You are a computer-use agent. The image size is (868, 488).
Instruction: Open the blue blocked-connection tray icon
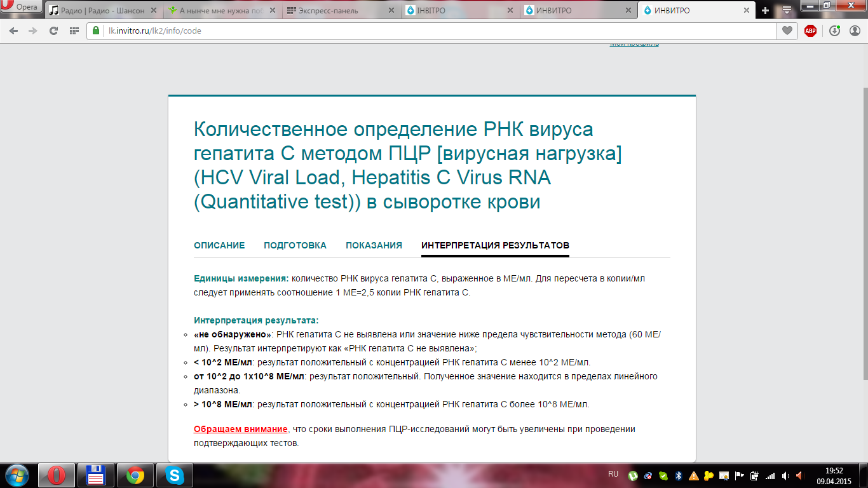coord(648,475)
